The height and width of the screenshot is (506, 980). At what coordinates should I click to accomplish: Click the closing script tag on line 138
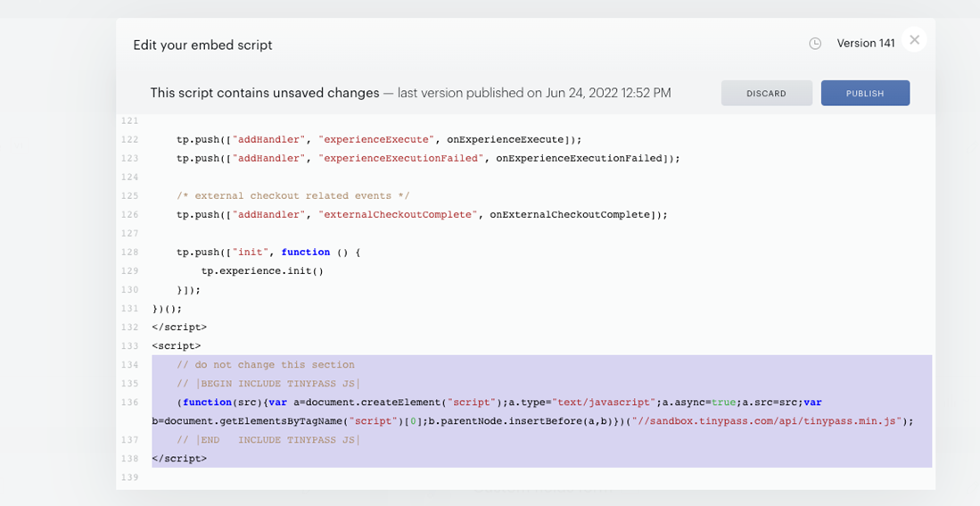[179, 459]
